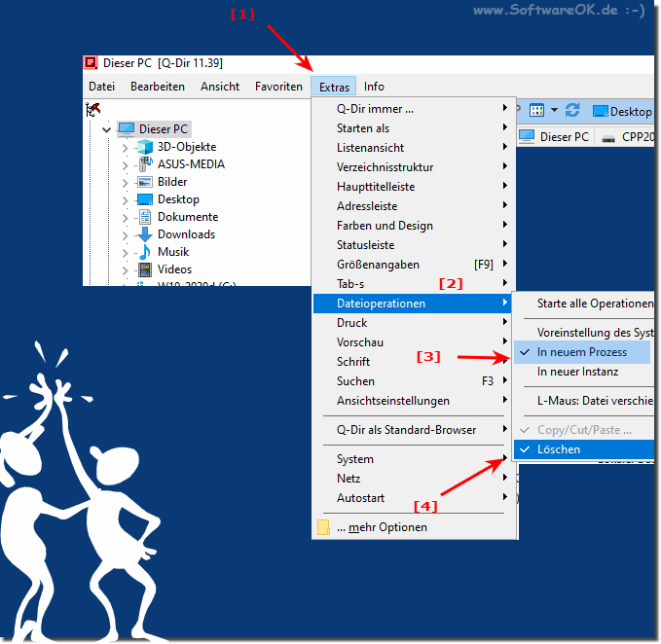Click the Bilder folder icon

coord(145,182)
